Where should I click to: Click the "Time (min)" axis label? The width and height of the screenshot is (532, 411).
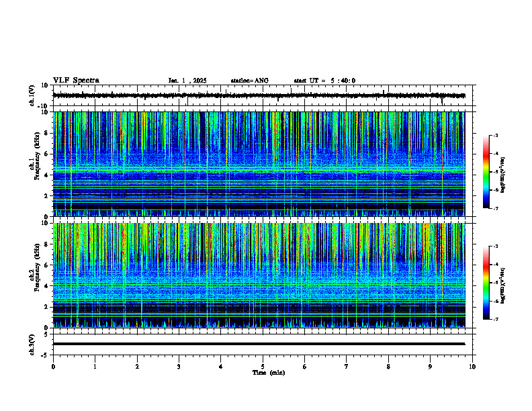[269, 373]
